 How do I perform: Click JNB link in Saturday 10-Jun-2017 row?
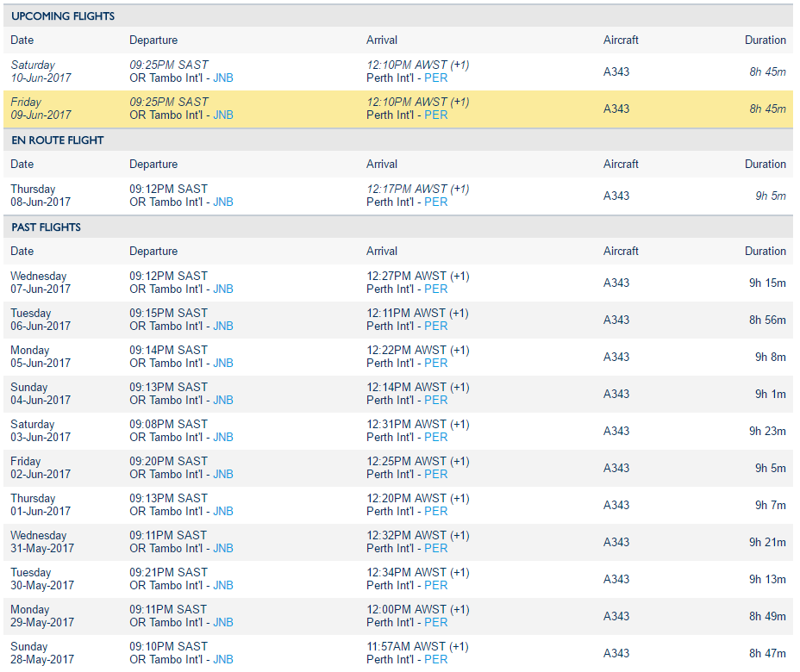(223, 78)
